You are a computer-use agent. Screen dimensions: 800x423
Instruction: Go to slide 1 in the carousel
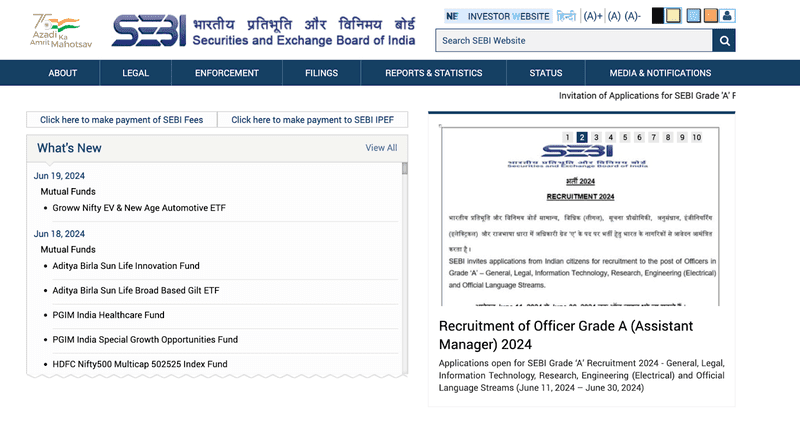pyautogui.click(x=567, y=137)
